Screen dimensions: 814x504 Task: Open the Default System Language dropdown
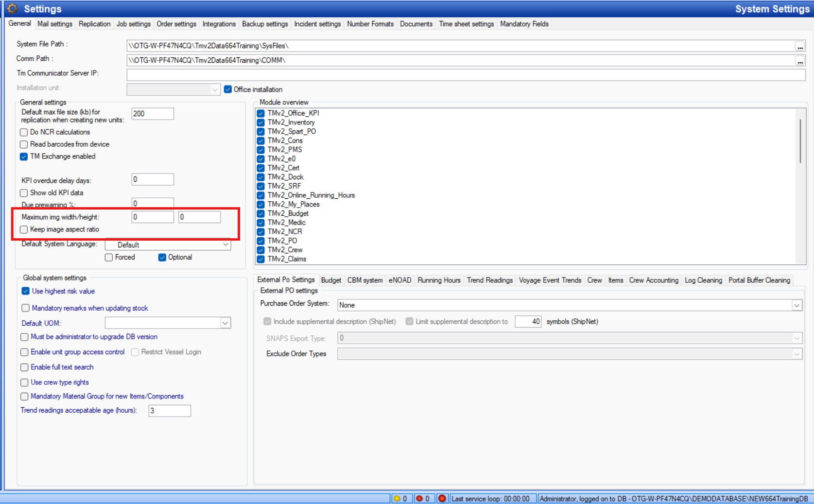click(x=225, y=244)
